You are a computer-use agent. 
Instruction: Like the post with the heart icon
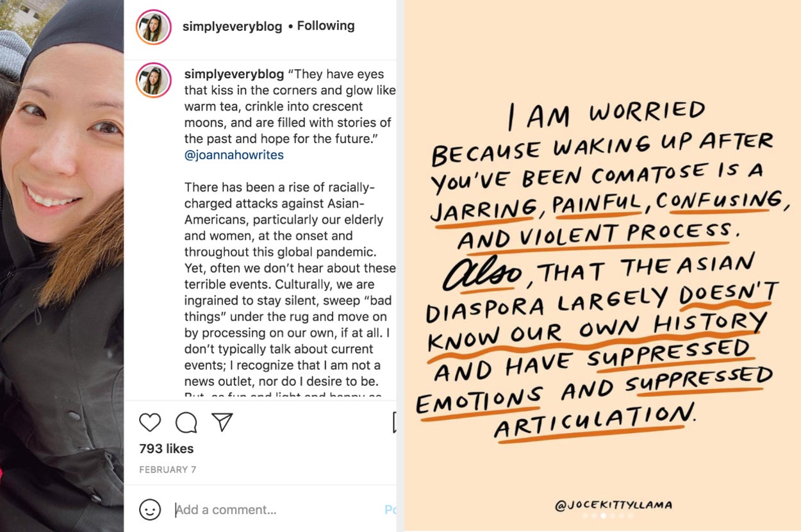pos(150,422)
